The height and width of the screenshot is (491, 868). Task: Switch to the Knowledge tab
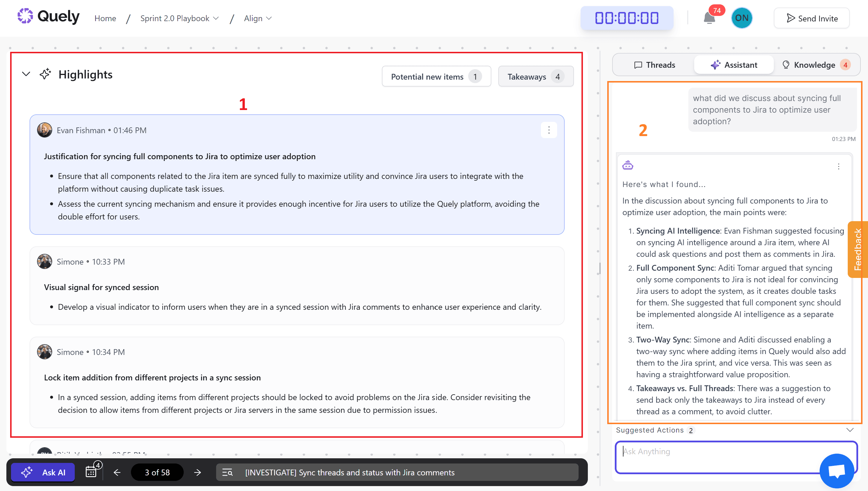coord(816,65)
